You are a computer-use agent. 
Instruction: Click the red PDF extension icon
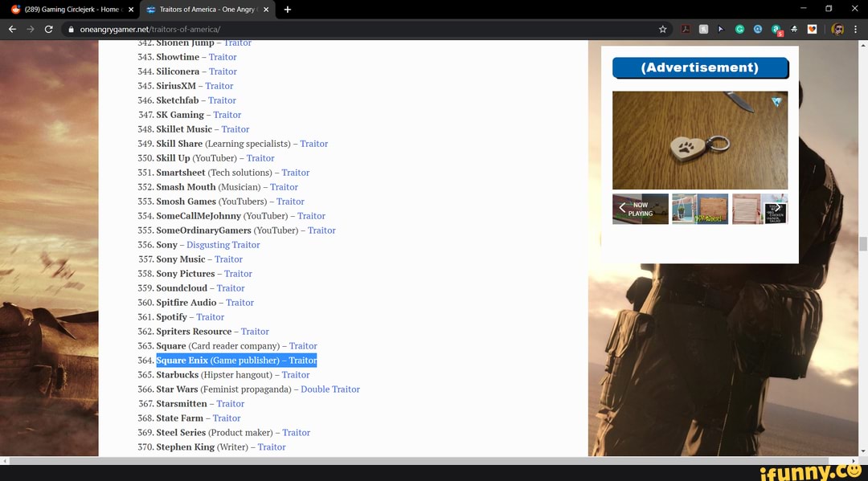point(686,29)
